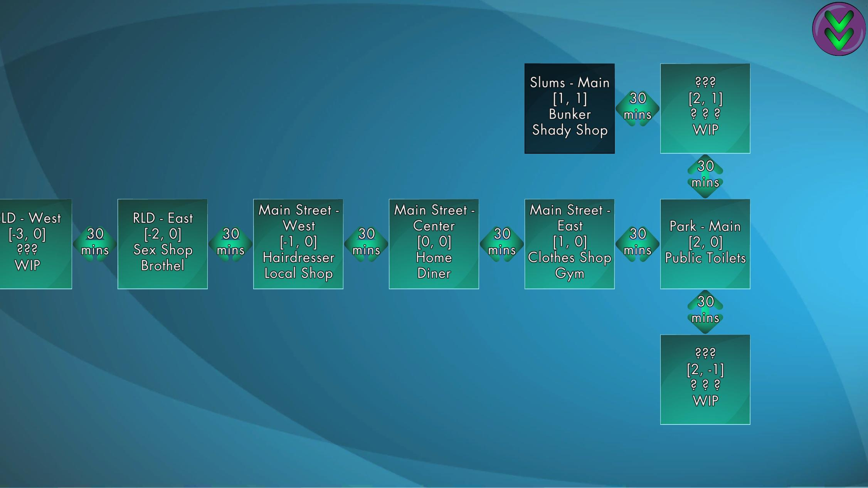Visit the RLD - East tile

click(x=162, y=244)
